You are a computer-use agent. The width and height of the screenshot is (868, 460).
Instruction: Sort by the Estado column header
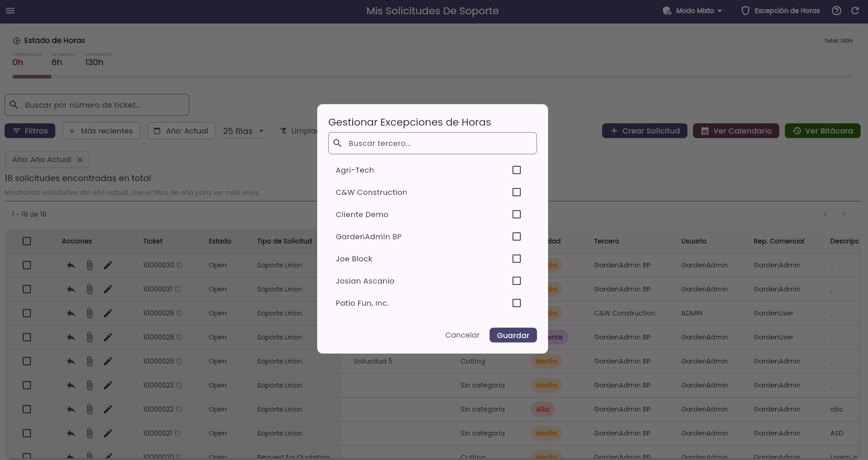click(x=220, y=241)
